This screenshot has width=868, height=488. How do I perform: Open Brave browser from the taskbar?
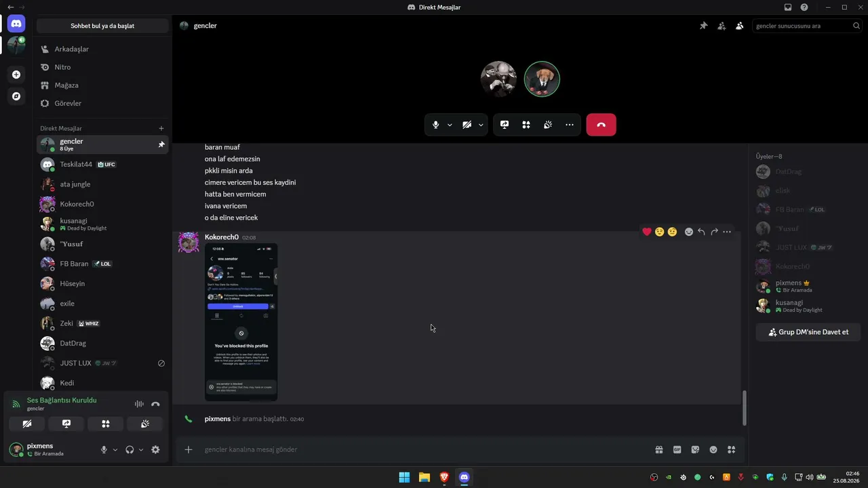click(x=444, y=477)
